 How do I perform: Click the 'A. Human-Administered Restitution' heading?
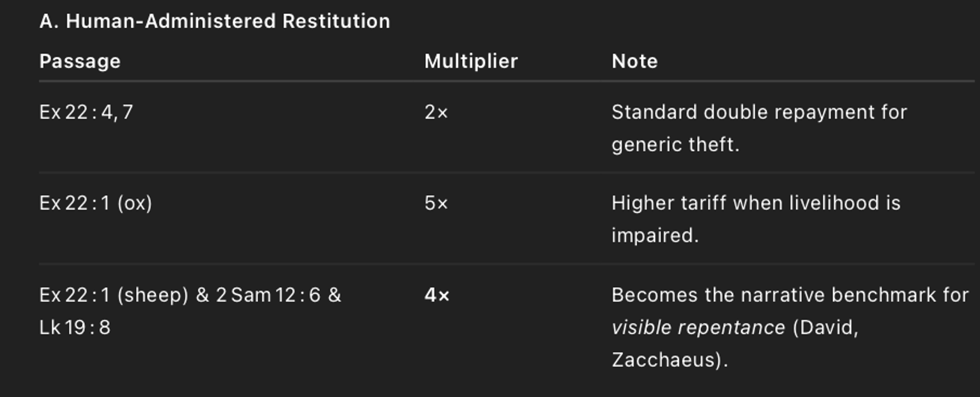click(215, 21)
